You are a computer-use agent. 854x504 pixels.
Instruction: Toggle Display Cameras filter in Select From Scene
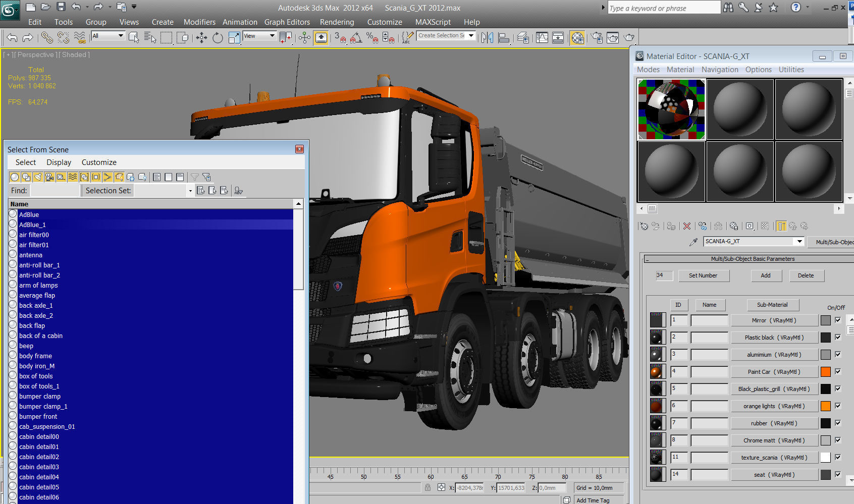49,177
